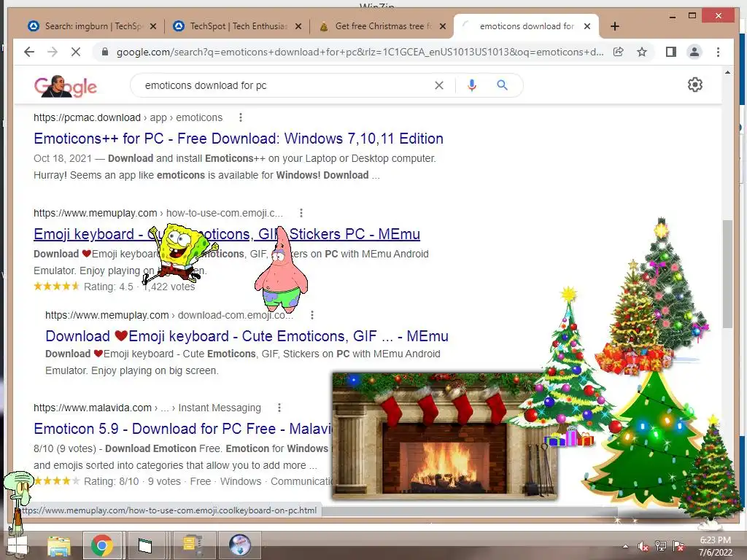This screenshot has height=560, width=747.
Task: Close the Get free Christmas tree tab
Action: pos(443,26)
